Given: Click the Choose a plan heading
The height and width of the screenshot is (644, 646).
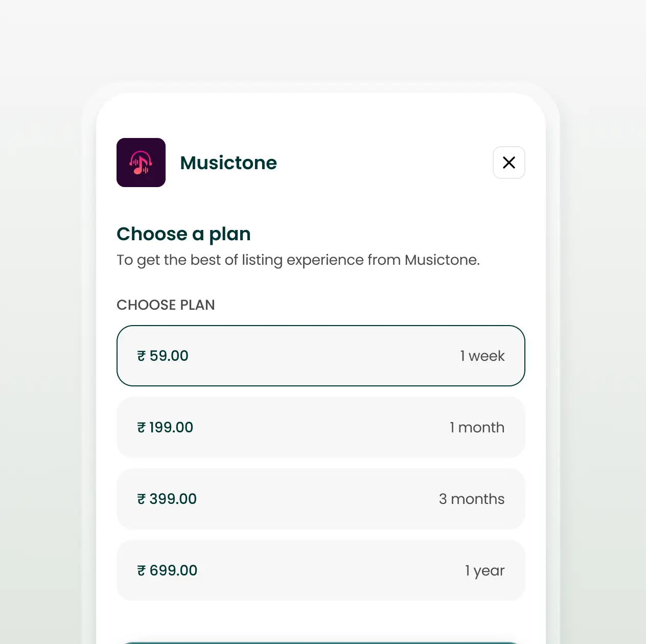Looking at the screenshot, I should [183, 234].
